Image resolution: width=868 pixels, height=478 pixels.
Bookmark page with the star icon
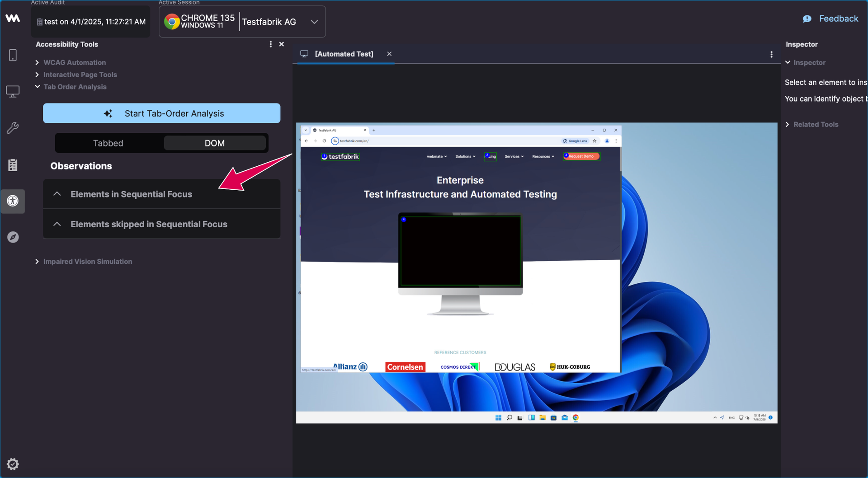click(594, 141)
